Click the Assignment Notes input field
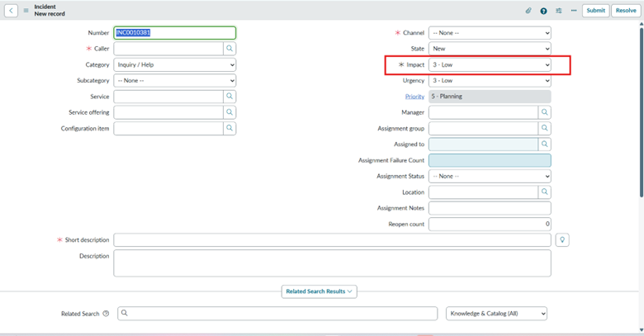 click(x=490, y=208)
